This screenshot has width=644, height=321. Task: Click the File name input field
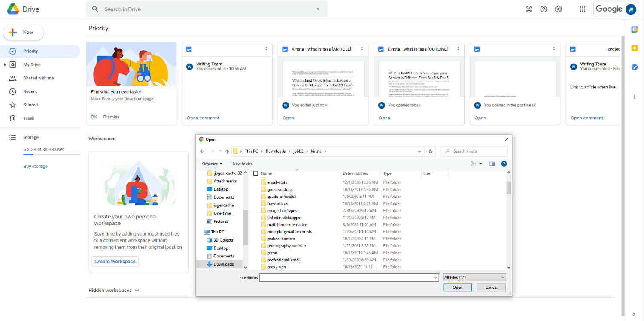click(348, 277)
